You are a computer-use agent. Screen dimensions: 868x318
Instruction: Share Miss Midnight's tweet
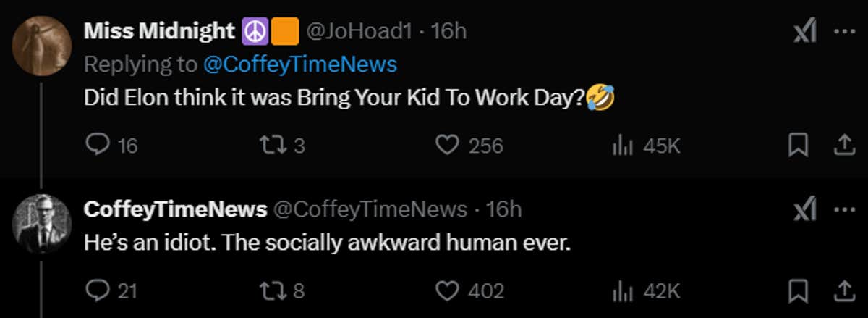click(x=843, y=146)
